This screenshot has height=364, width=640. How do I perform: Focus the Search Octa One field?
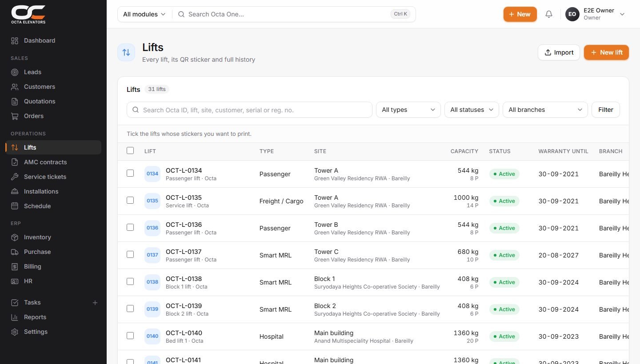[x=294, y=14]
